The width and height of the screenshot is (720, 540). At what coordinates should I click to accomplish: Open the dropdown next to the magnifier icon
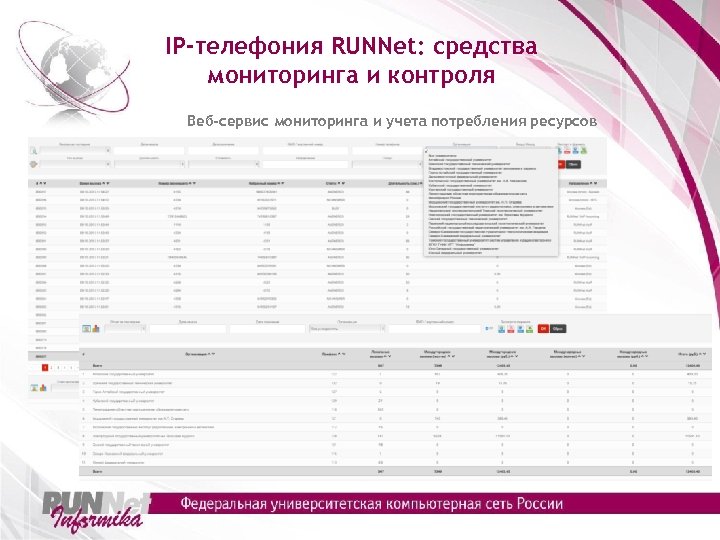pyautogui.click(x=75, y=151)
